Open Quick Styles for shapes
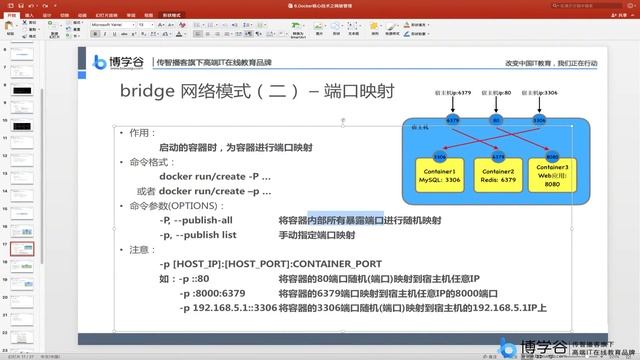The image size is (640, 360). [x=392, y=29]
